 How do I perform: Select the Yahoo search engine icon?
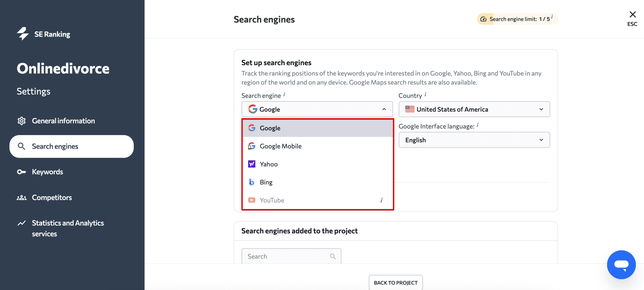(252, 164)
